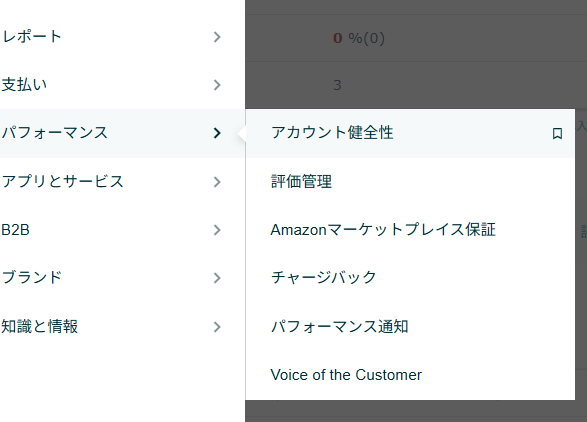Image resolution: width=587 pixels, height=422 pixels.
Task: Open the ブランド menu item
Action: pyautogui.click(x=31, y=277)
